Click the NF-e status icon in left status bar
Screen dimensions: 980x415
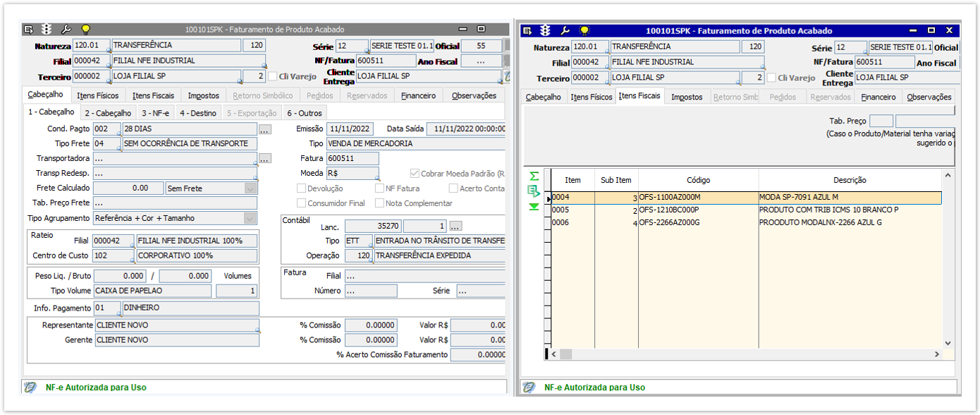[30, 387]
